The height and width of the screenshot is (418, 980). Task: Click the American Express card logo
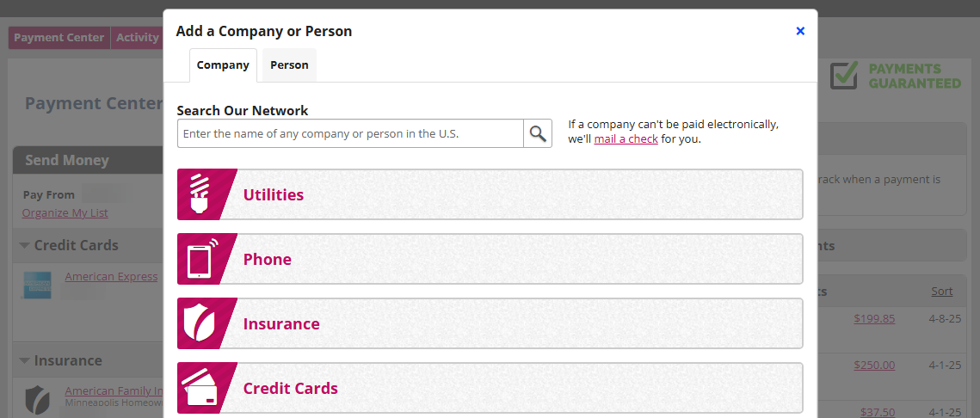[38, 285]
